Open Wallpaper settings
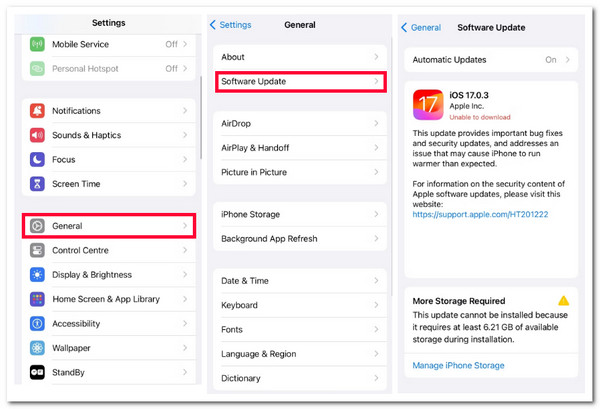The width and height of the screenshot is (600, 409). pos(109,348)
